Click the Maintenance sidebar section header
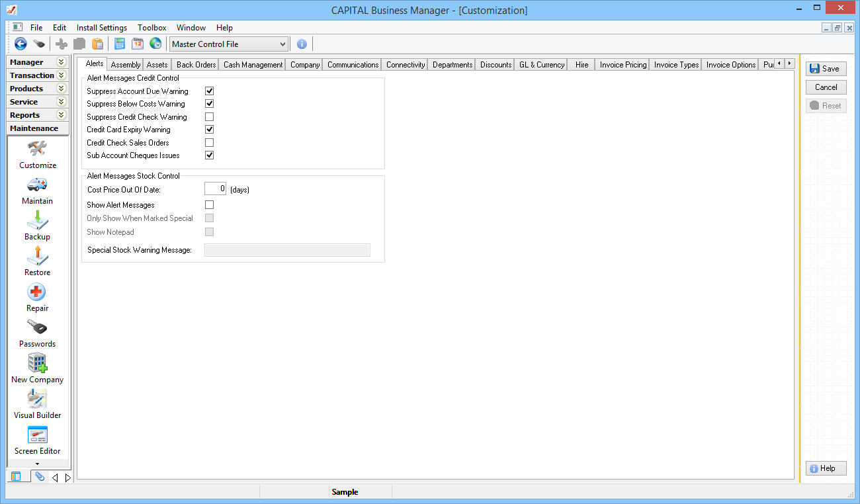Viewport: 860px width, 504px height. click(x=37, y=128)
